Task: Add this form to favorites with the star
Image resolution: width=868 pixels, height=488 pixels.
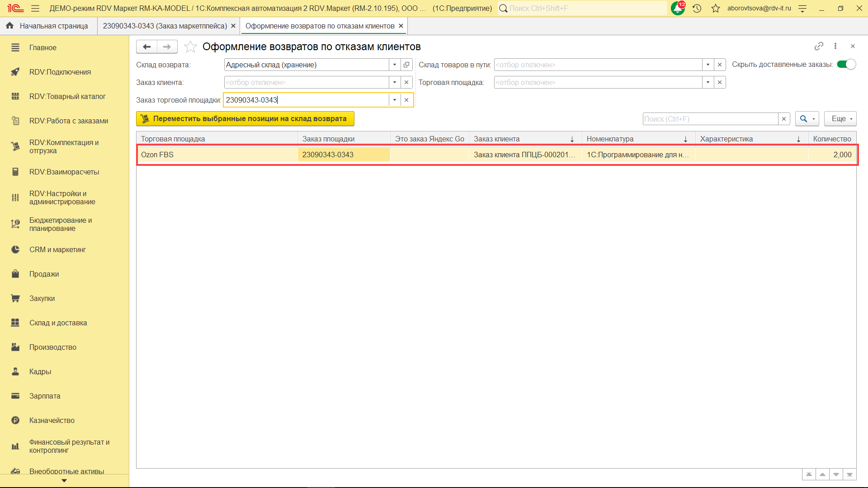Action: point(191,47)
